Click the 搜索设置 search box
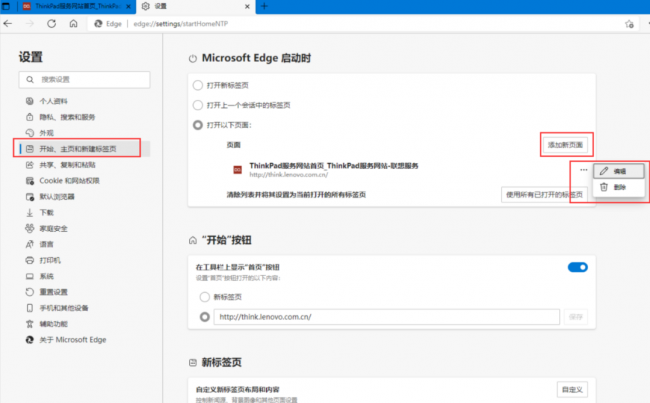Image resolution: width=650 pixels, height=403 pixels. pos(84,80)
